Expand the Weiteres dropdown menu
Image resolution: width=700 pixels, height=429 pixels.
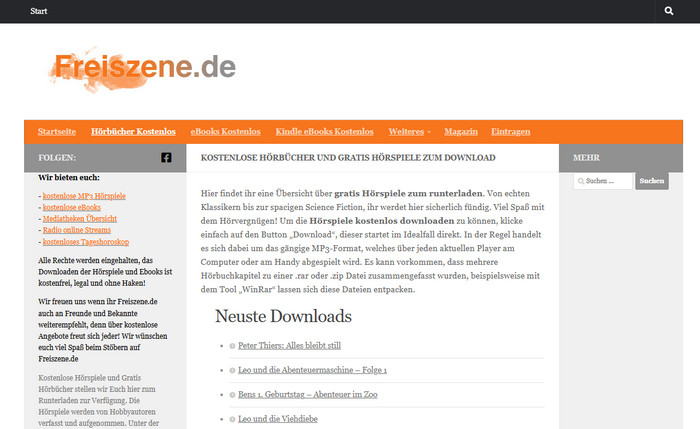pyautogui.click(x=409, y=132)
